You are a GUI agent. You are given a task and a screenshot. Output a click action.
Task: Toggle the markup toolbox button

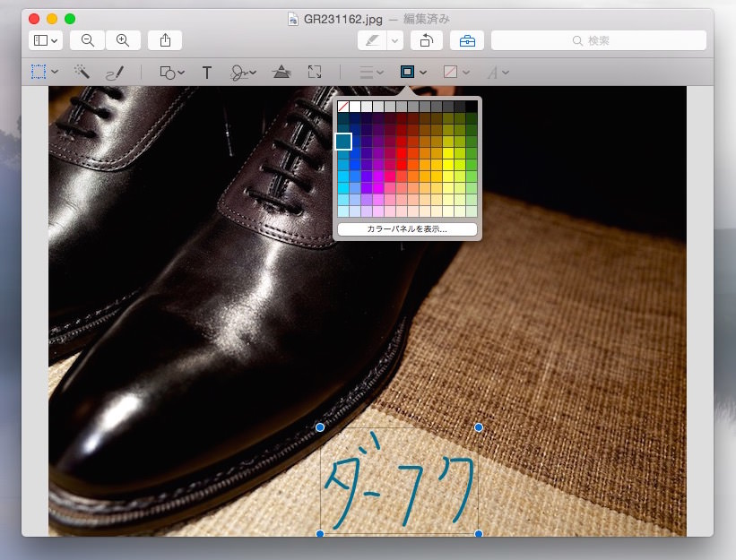tap(467, 41)
